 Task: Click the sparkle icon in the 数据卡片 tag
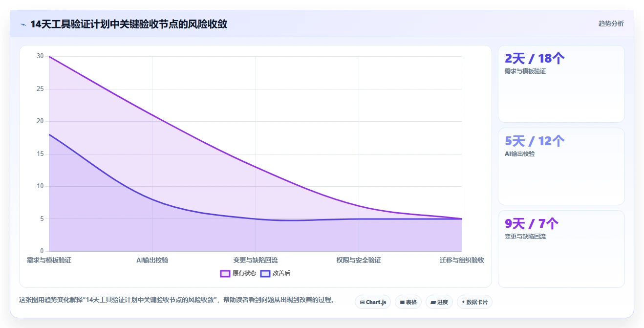pos(463,302)
